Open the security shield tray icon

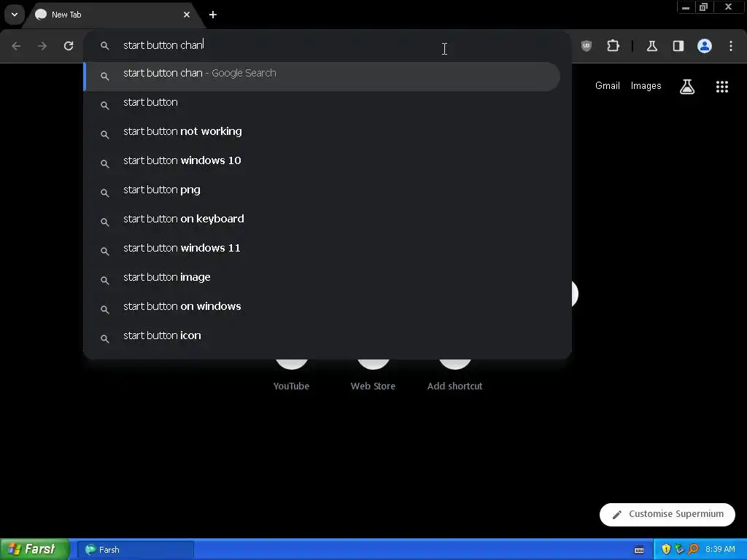click(666, 549)
